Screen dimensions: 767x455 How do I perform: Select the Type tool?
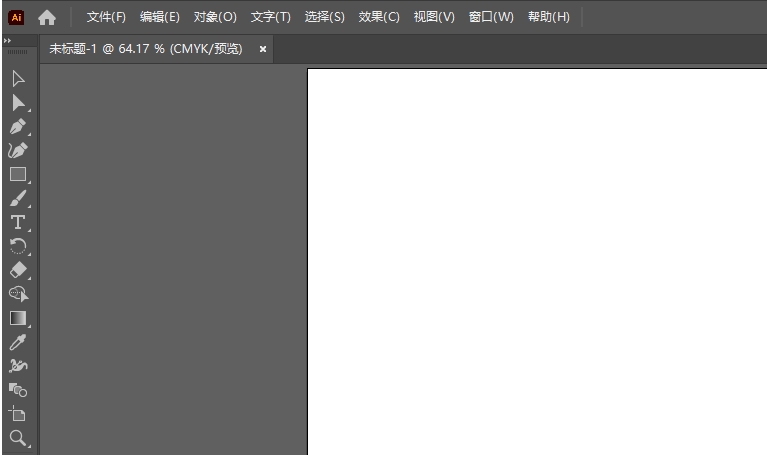click(18, 223)
